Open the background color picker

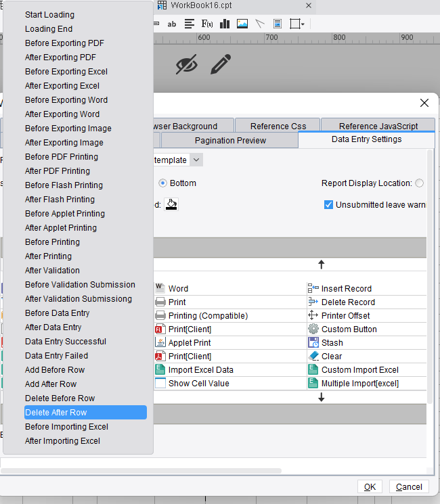(x=171, y=204)
